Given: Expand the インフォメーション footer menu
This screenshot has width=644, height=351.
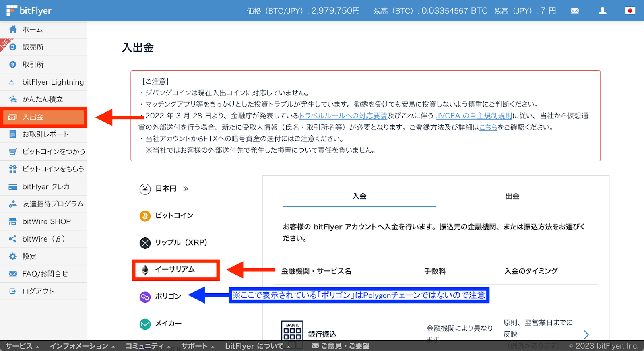Looking at the screenshot, I should point(83,346).
